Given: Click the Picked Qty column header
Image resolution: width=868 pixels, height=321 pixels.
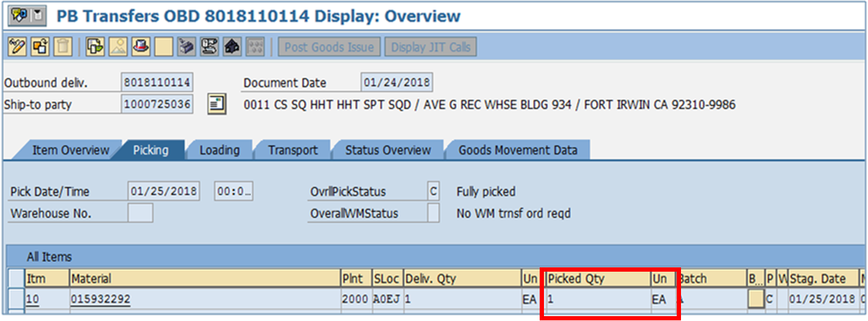Looking at the screenshot, I should tap(597, 279).
